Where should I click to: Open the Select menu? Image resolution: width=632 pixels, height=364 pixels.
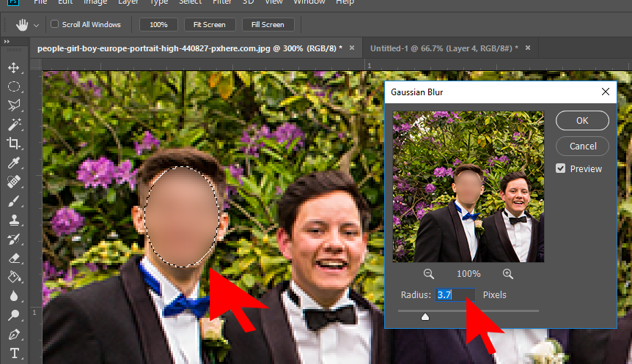click(x=190, y=2)
